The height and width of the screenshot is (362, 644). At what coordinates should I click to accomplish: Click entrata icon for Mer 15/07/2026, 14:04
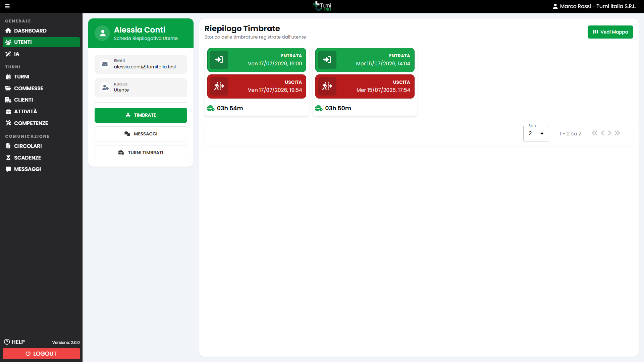coord(327,60)
